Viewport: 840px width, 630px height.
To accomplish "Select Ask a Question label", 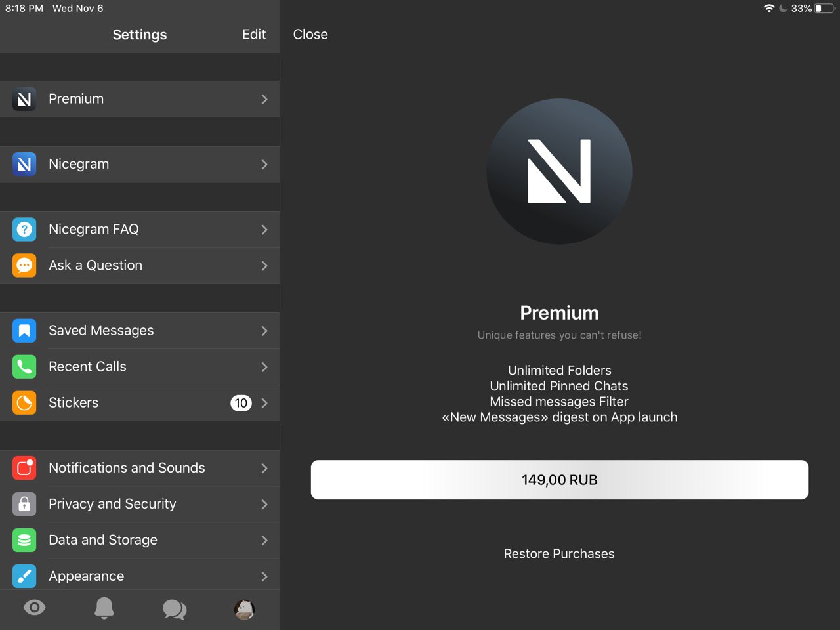I will point(95,265).
